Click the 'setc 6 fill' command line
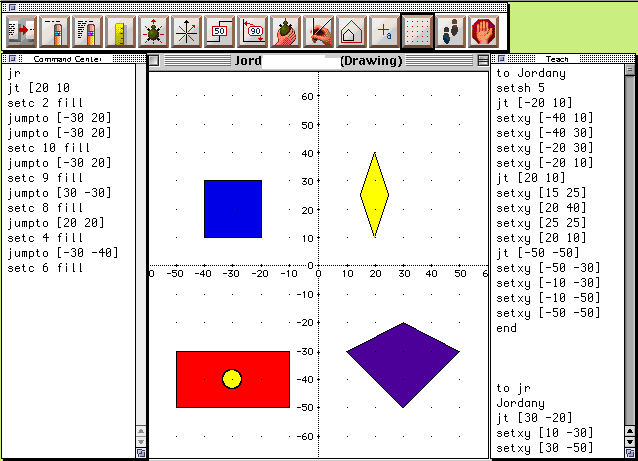 click(x=45, y=268)
